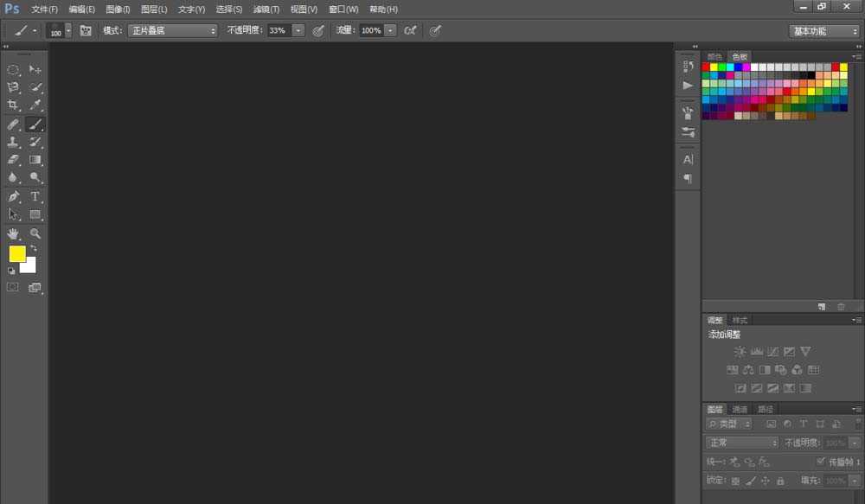Image resolution: width=865 pixels, height=504 pixels.
Task: Select the Pen tool
Action: [x=13, y=196]
